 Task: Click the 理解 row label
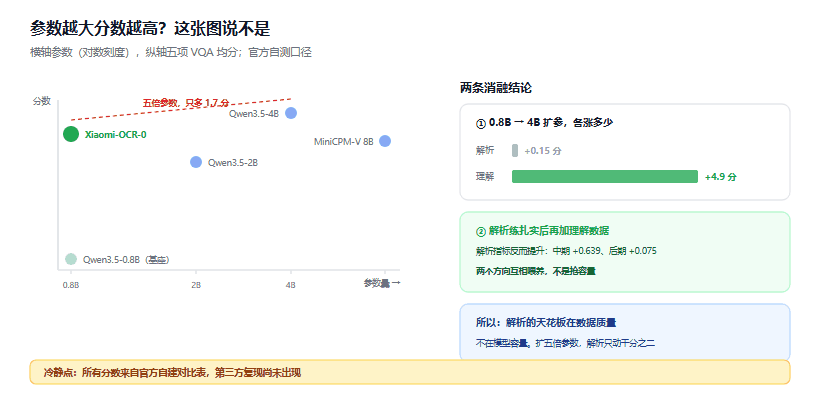[x=485, y=176]
